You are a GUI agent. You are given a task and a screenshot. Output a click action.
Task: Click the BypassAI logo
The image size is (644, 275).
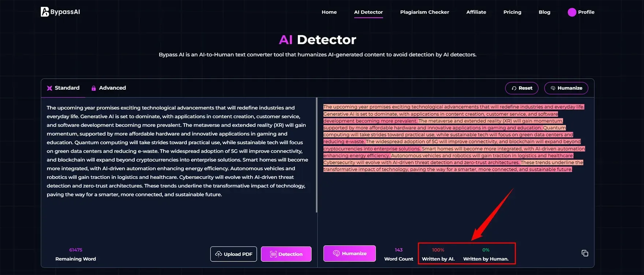60,12
